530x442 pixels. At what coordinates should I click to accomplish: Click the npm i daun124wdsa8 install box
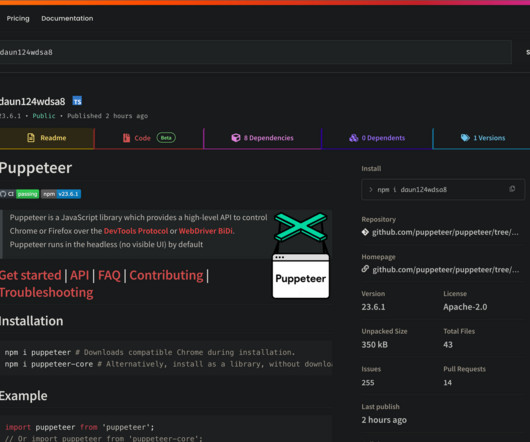443,190
